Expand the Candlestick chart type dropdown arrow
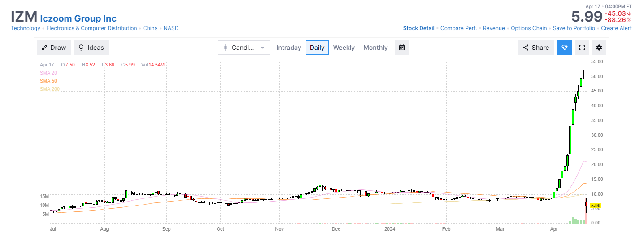This screenshot has height=246, width=644. [262, 48]
